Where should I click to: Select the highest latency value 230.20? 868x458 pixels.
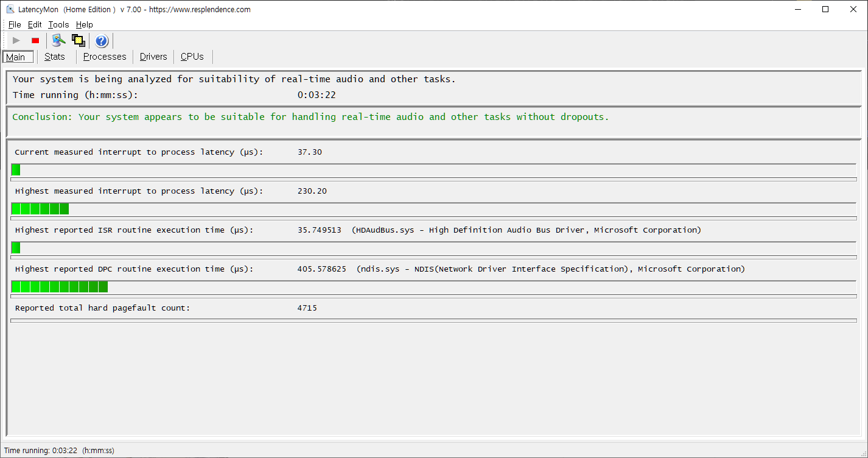(x=312, y=191)
